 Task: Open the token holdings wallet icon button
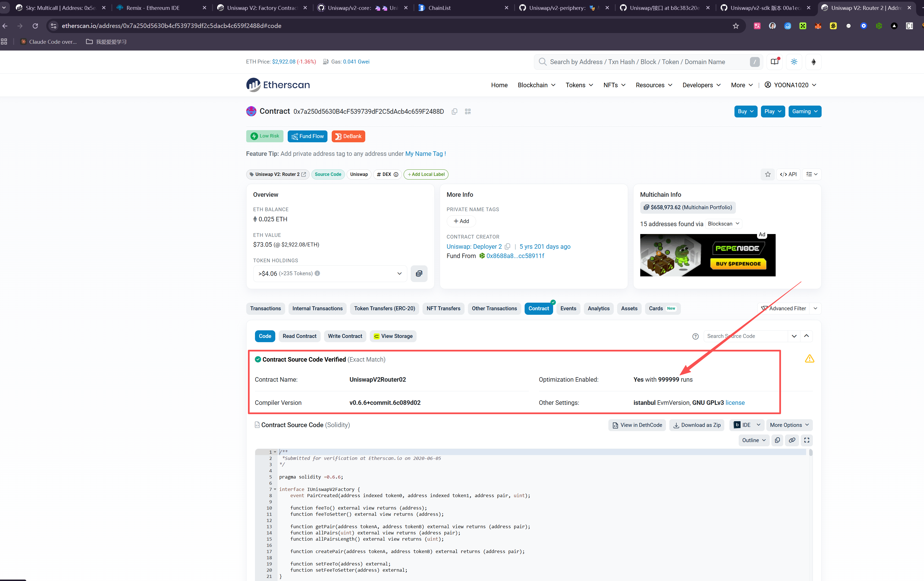[x=419, y=273]
